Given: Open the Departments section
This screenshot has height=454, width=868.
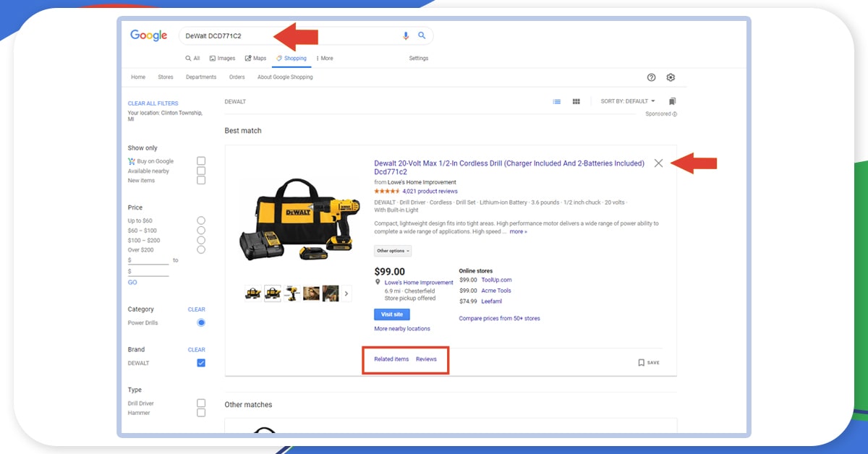Looking at the screenshot, I should [201, 77].
